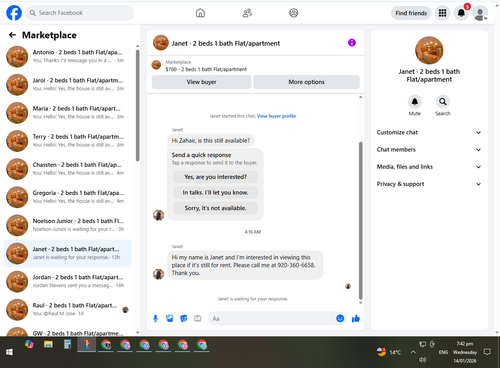Expand Media, files and links section
This screenshot has height=368, width=500.
pos(429,167)
